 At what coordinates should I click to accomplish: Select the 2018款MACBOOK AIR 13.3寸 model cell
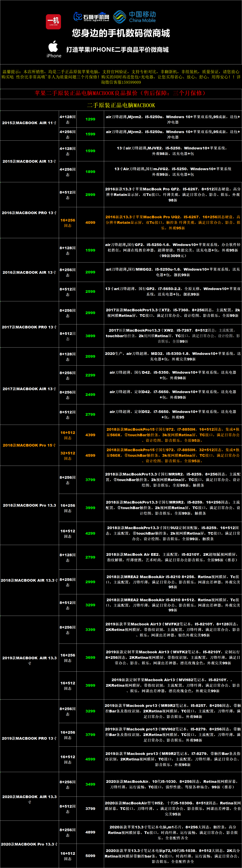pyautogui.click(x=29, y=580)
